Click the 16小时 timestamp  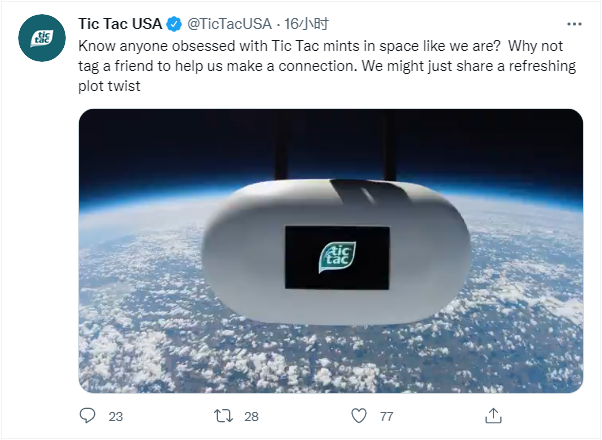[306, 24]
